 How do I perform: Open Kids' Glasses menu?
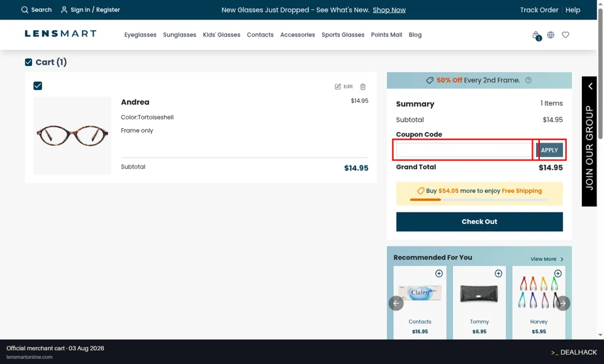pyautogui.click(x=221, y=35)
